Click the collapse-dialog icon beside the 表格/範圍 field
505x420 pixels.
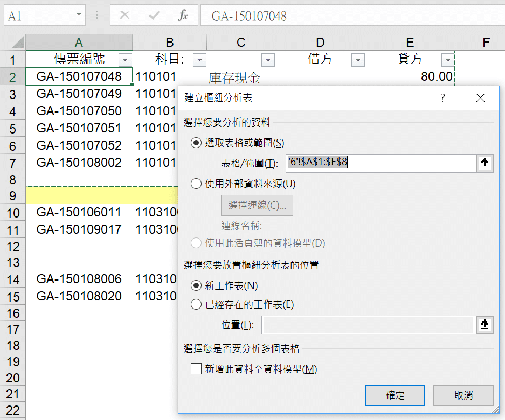point(485,163)
